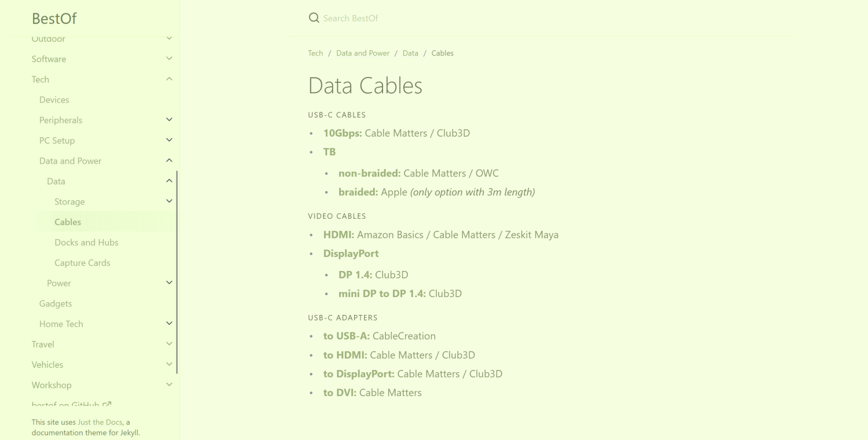
Task: Expand the Software section chevron
Action: coord(169,58)
